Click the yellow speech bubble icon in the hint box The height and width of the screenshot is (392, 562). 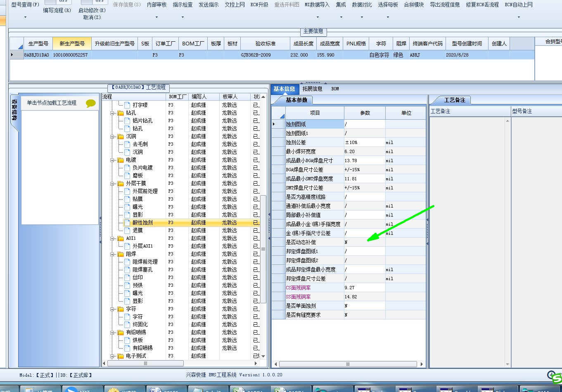tap(90, 104)
